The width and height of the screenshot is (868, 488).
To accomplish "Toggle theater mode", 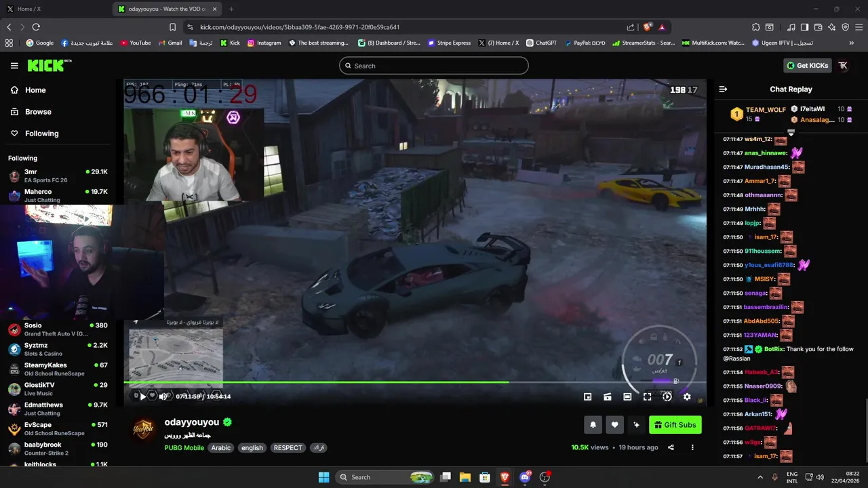I will point(627,396).
